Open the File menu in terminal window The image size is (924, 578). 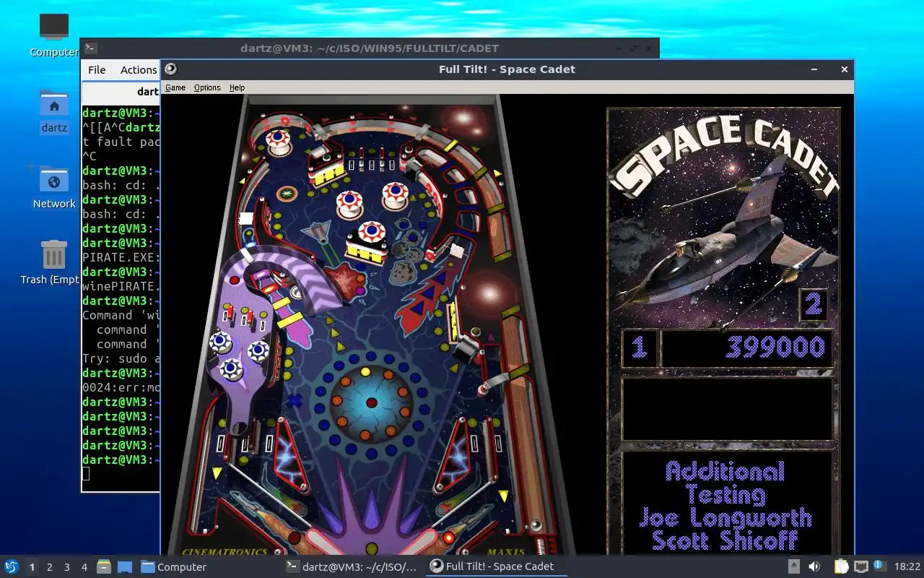(97, 70)
